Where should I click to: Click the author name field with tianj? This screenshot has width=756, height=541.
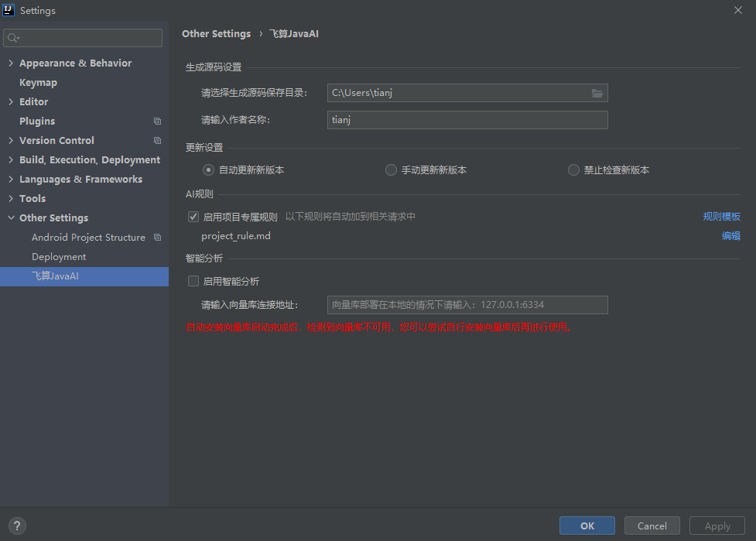pos(467,120)
